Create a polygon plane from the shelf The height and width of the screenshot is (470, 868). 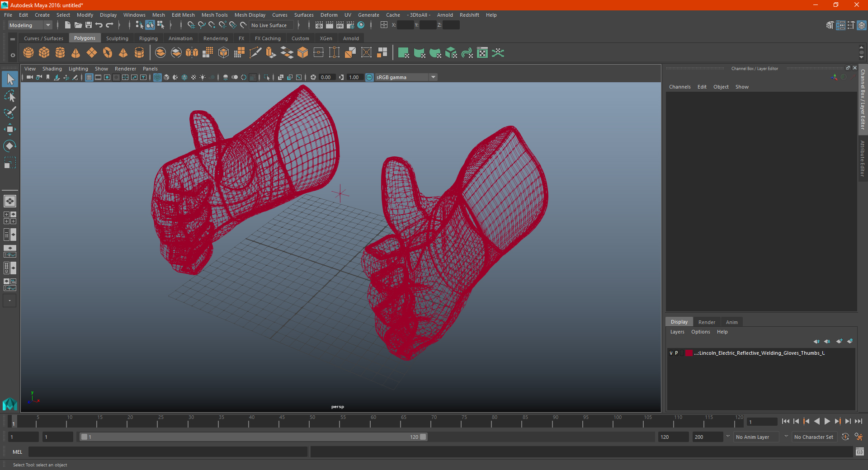coord(92,53)
